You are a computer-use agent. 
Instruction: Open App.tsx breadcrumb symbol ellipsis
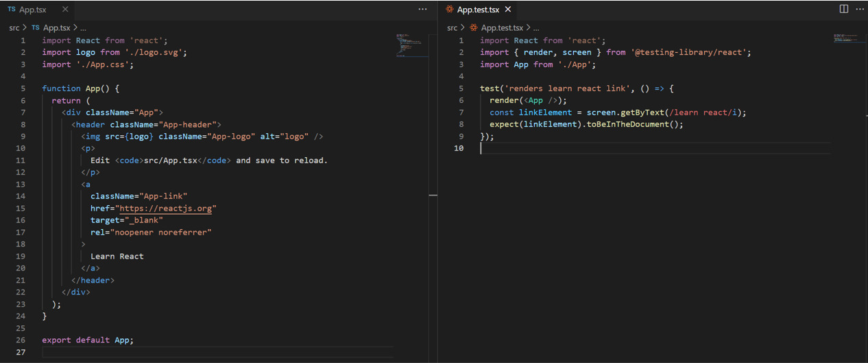[83, 28]
